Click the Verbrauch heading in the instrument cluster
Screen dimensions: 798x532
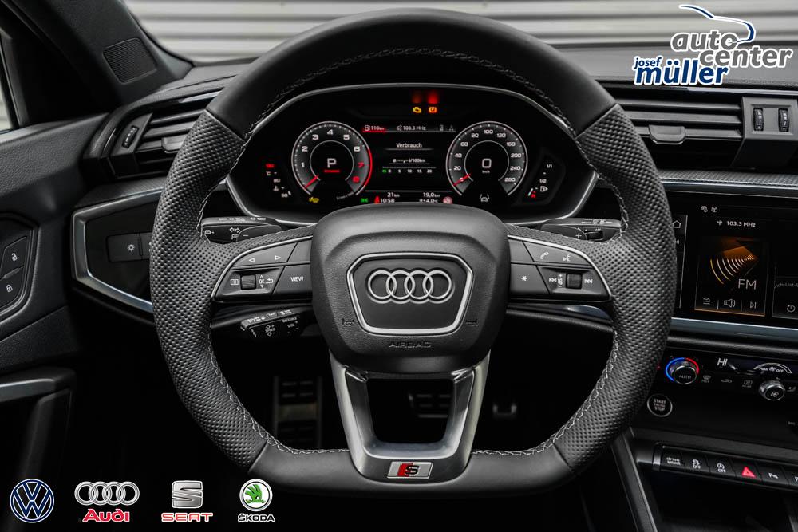point(409,145)
